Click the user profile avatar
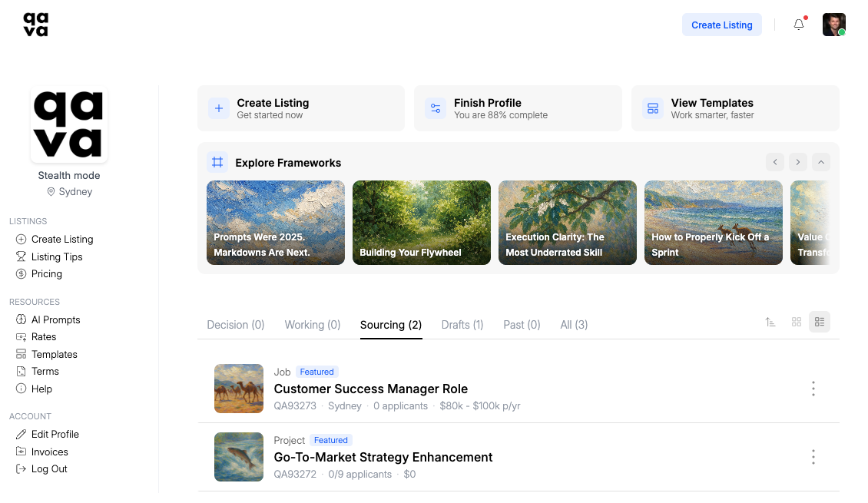This screenshot has height=503, width=868. [x=833, y=25]
